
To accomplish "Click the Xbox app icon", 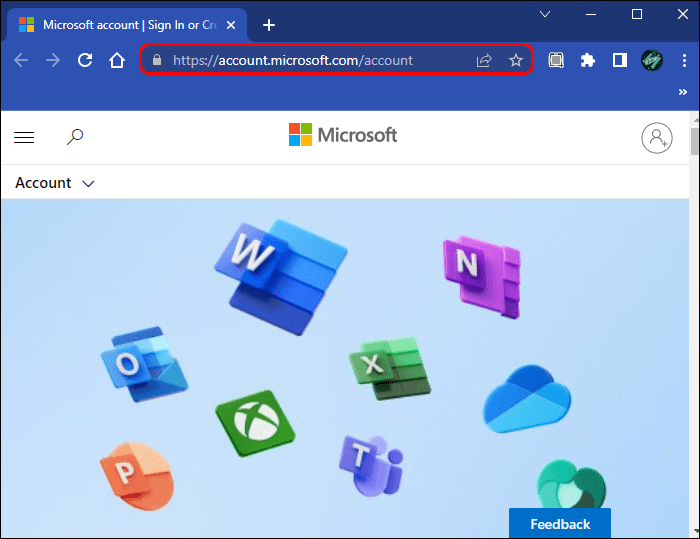I will coord(255,423).
